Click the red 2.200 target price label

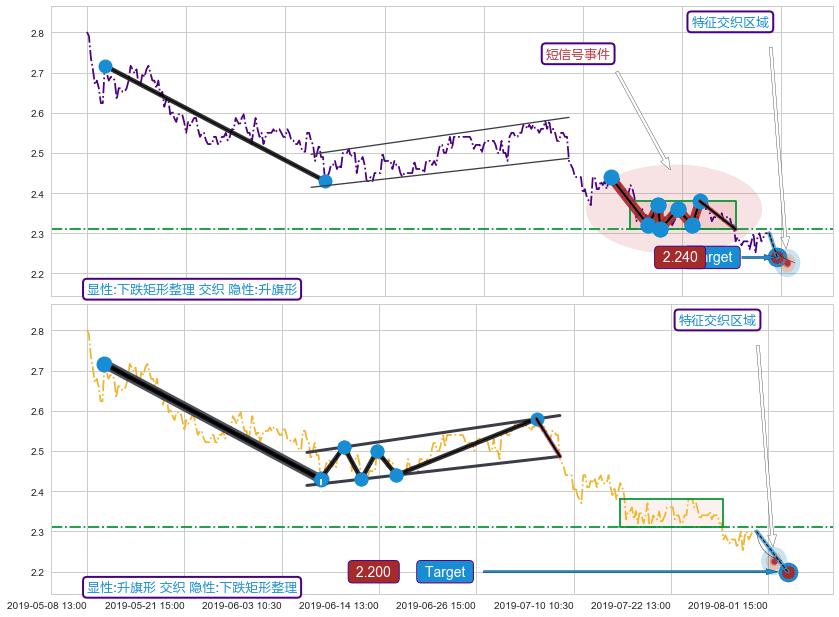click(x=373, y=572)
